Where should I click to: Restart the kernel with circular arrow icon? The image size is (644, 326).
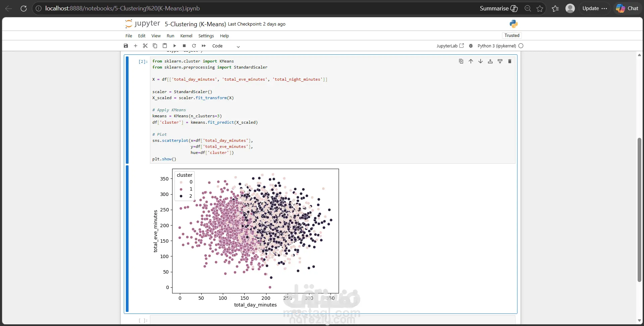coord(194,46)
